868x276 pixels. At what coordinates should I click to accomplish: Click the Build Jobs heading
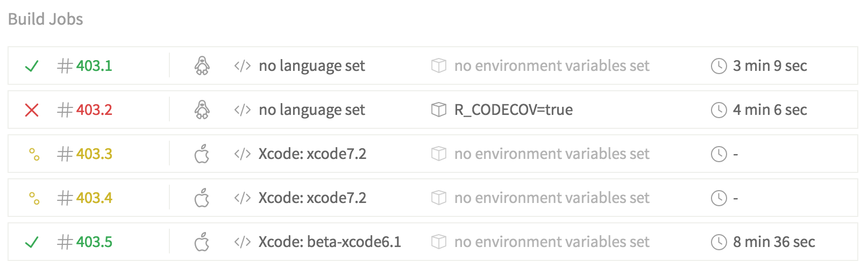46,19
